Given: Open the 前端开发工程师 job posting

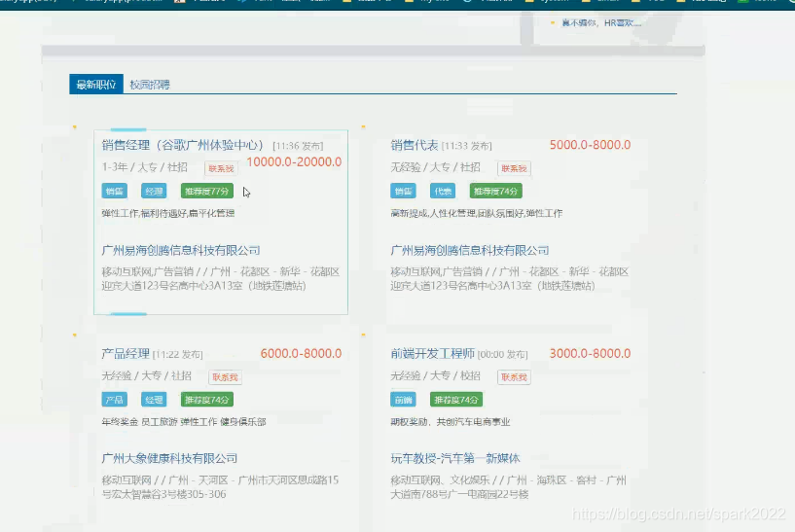Looking at the screenshot, I should coord(432,354).
